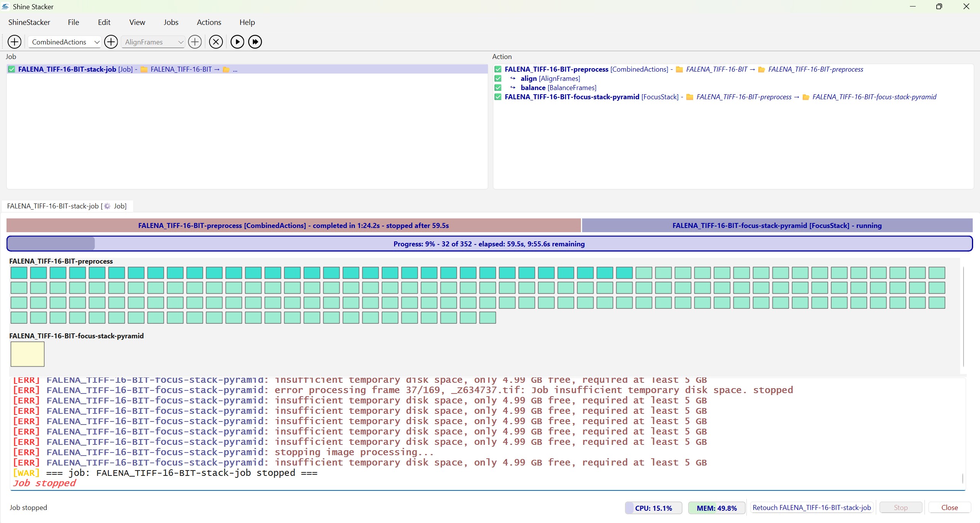The image size is (980, 523).
Task: Select the FALENA_TIFF-16-BIT-stack-job run tab
Action: (67, 206)
